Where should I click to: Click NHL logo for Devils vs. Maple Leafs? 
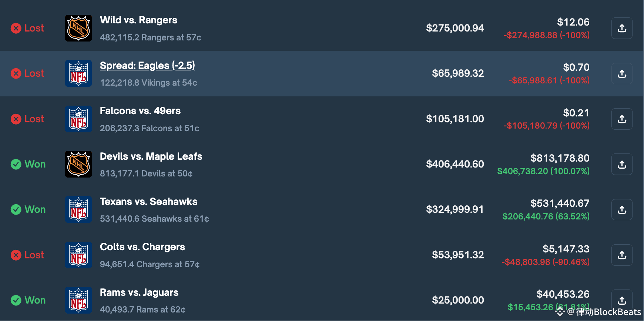click(x=78, y=164)
